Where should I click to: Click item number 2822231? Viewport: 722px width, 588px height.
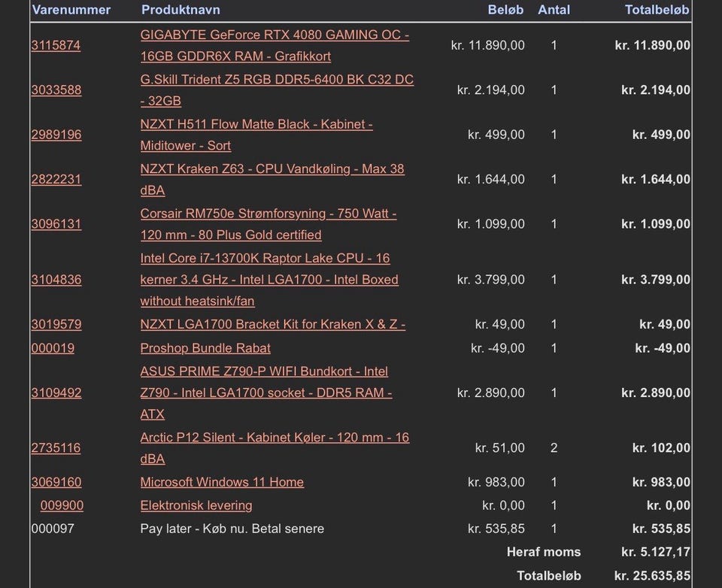coord(56,179)
